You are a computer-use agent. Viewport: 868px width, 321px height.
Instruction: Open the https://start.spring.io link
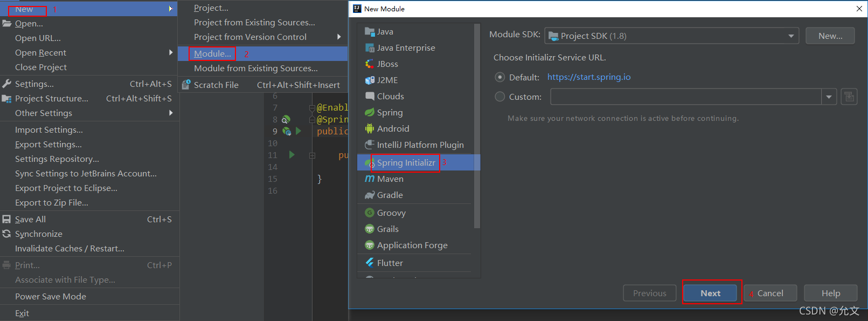tap(589, 77)
